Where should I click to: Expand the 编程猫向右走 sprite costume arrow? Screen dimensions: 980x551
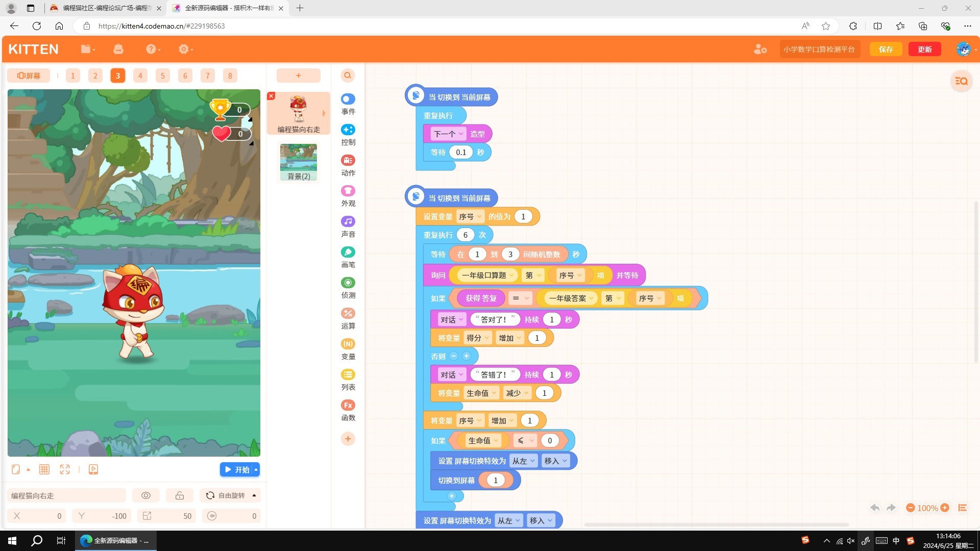324,113
